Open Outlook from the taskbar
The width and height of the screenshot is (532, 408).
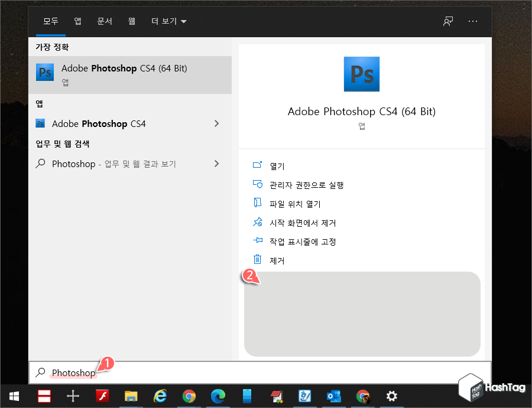coord(333,396)
